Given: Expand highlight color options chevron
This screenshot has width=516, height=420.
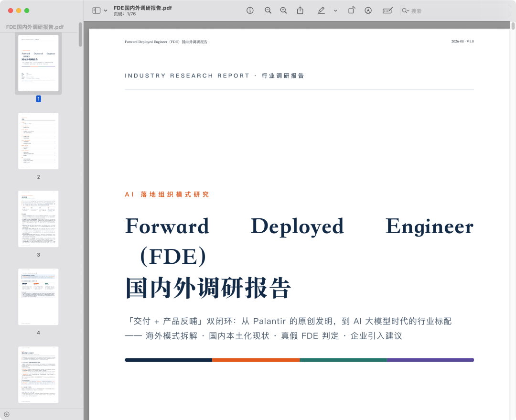Looking at the screenshot, I should click(335, 11).
